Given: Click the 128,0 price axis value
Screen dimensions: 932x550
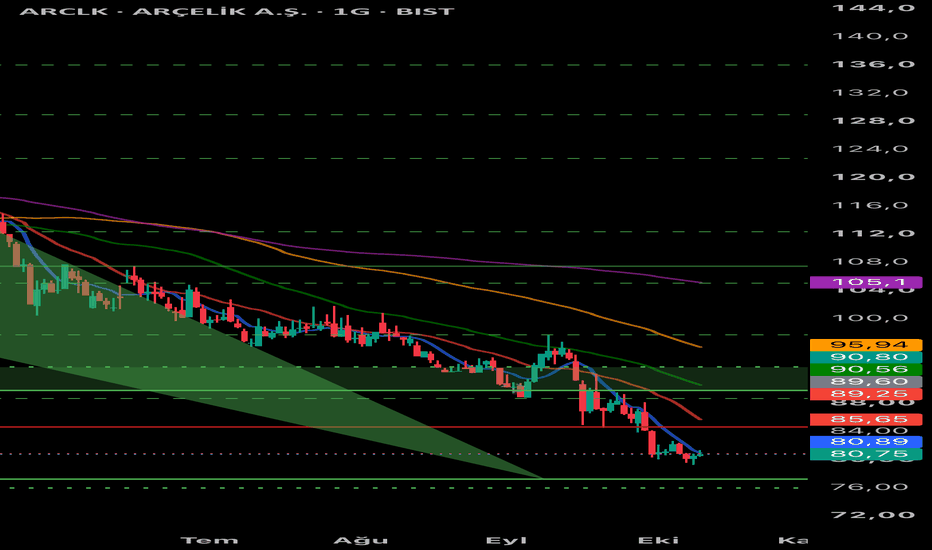Looking at the screenshot, I should click(873, 121).
